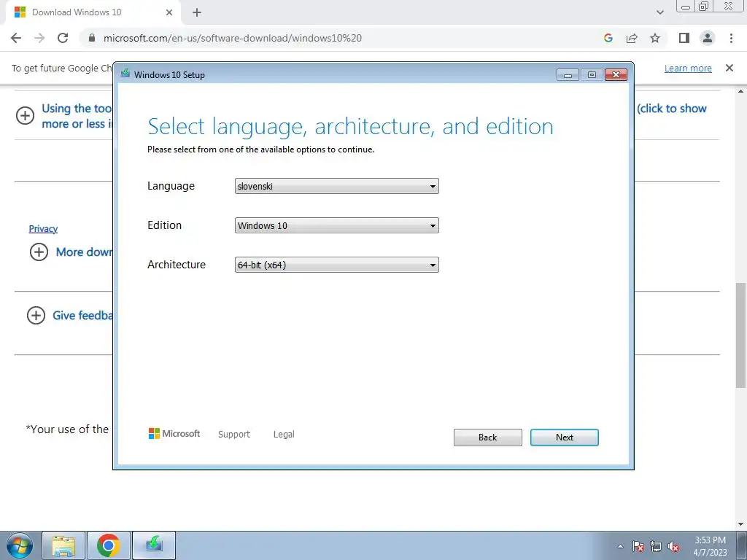
Task: Click Next in Windows 10 Setup
Action: [565, 437]
